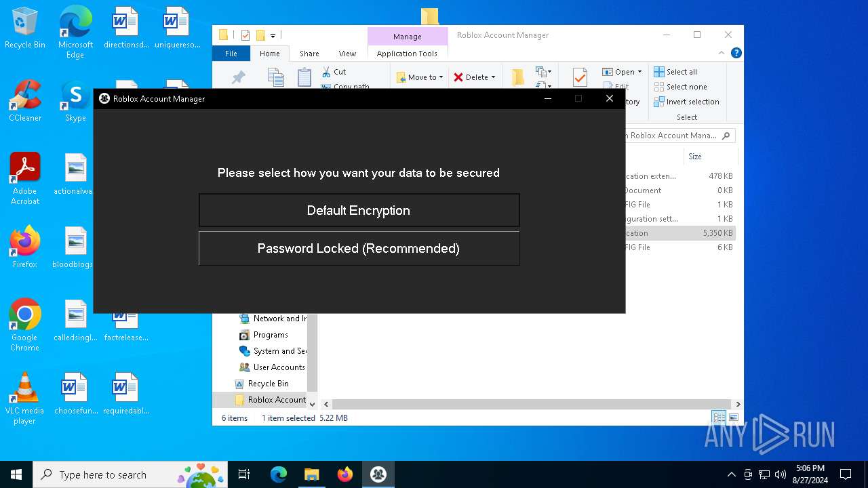
Task: Select choosefun Word document on desktop
Action: [75, 394]
